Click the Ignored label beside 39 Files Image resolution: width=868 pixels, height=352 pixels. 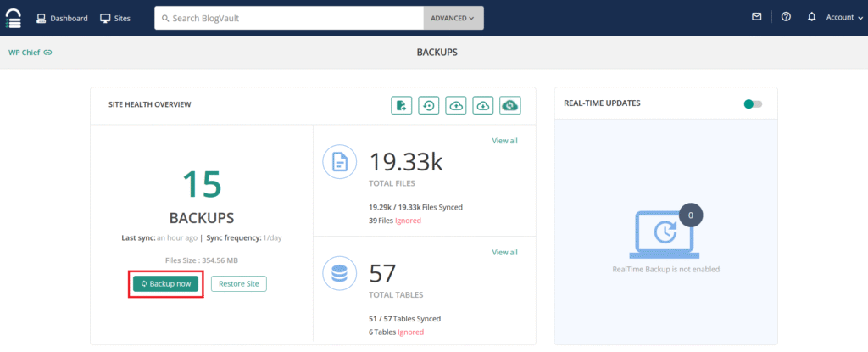408,221
